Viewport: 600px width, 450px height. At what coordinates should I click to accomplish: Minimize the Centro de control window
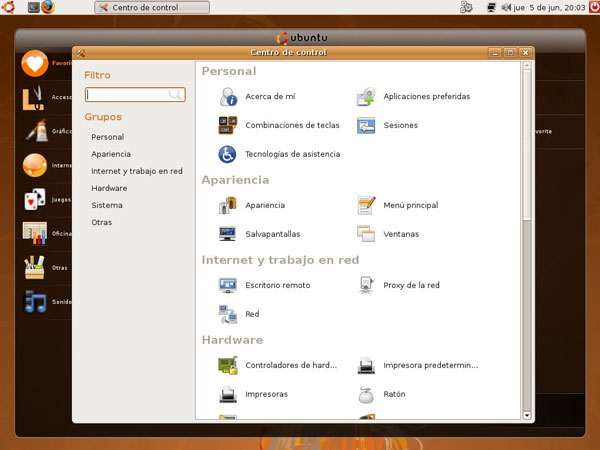coord(494,53)
